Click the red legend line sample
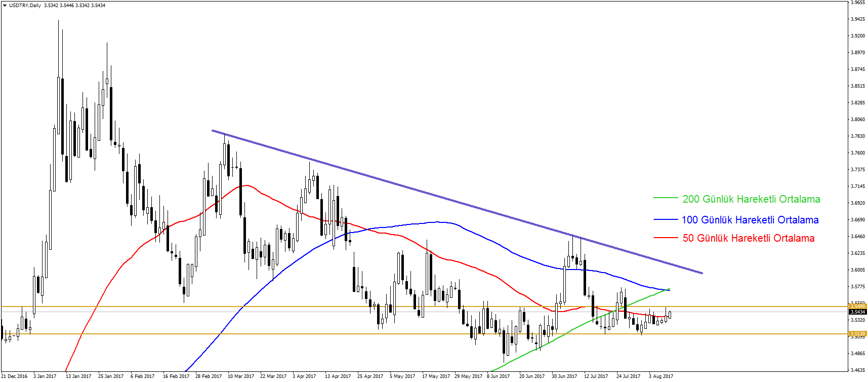This screenshot has height=382, width=868. tap(665, 238)
